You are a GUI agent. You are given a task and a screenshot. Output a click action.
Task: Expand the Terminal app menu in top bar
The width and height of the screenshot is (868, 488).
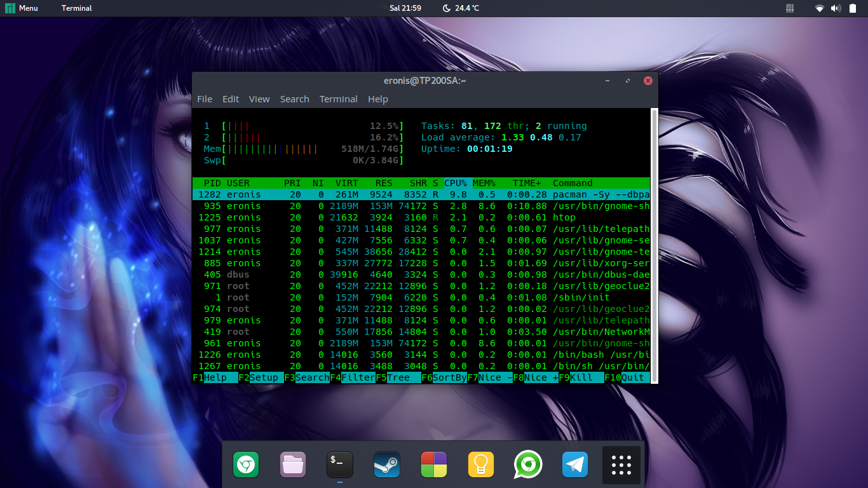point(76,8)
